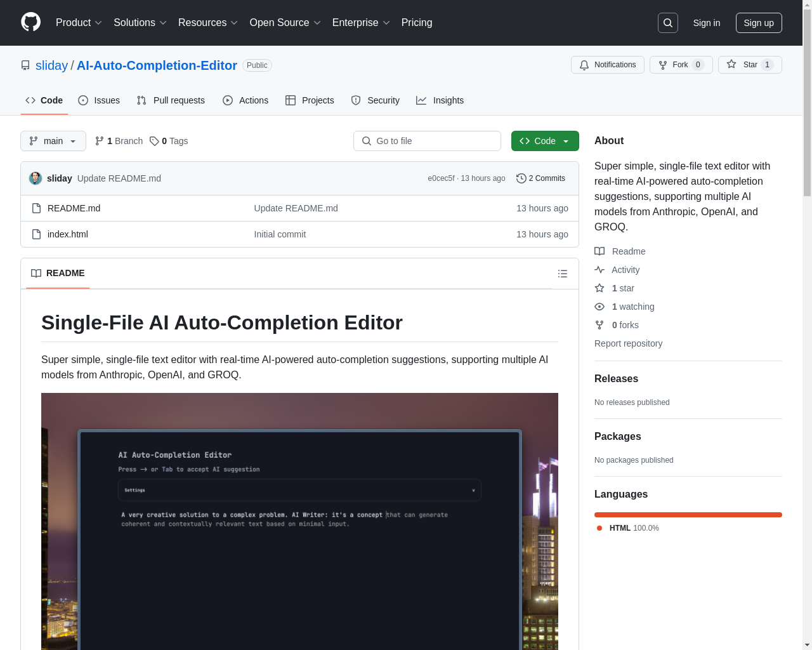Click the index.html file icon
Viewport: 812px width, 650px height.
click(37, 234)
